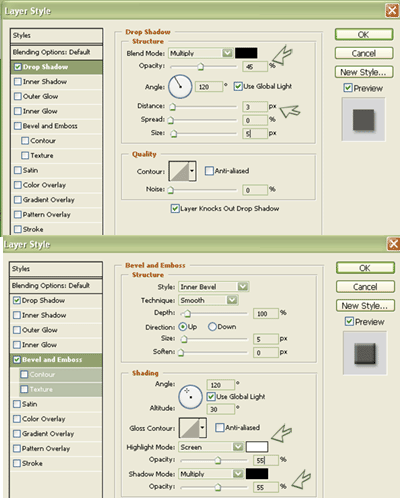400x500 pixels.
Task: Click Cancel in the Bevel and Emboss dialog
Action: pos(365,287)
